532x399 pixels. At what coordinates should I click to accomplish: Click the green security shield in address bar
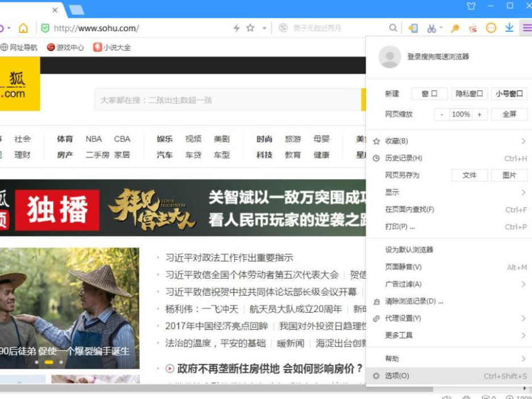pyautogui.click(x=45, y=28)
